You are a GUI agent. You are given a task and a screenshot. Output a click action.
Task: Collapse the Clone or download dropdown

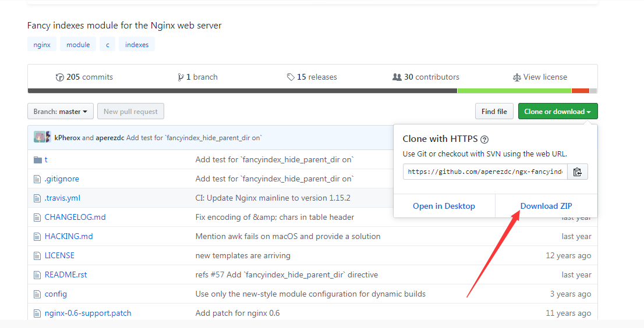[x=557, y=112]
